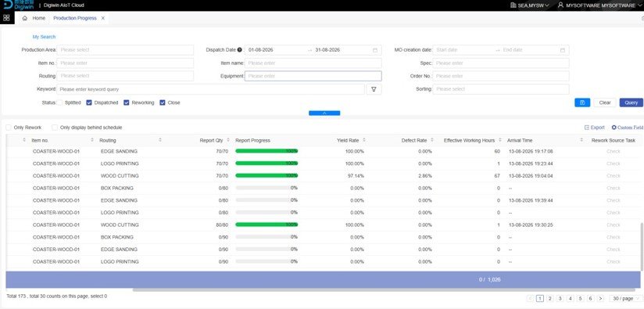Sort by Arrival Time column arrows
The image size is (644, 309).
click(x=581, y=141)
